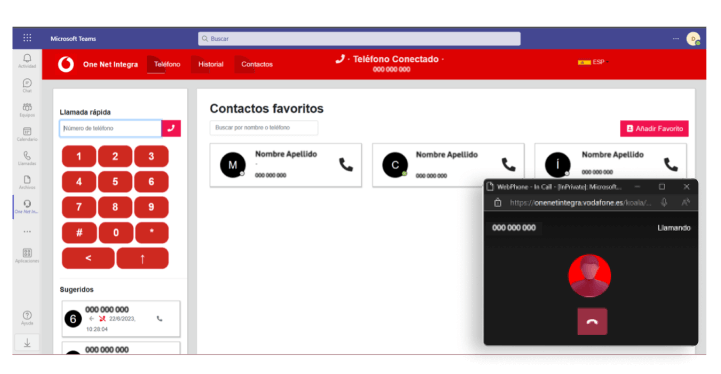Open the Actividad bell icon in sidebar
The height and width of the screenshot is (374, 721).
coord(27,60)
